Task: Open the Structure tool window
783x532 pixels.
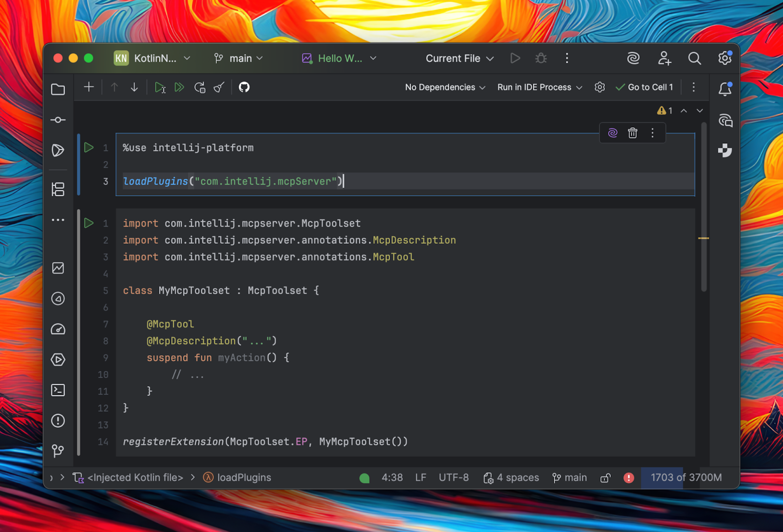Action: tap(58, 189)
